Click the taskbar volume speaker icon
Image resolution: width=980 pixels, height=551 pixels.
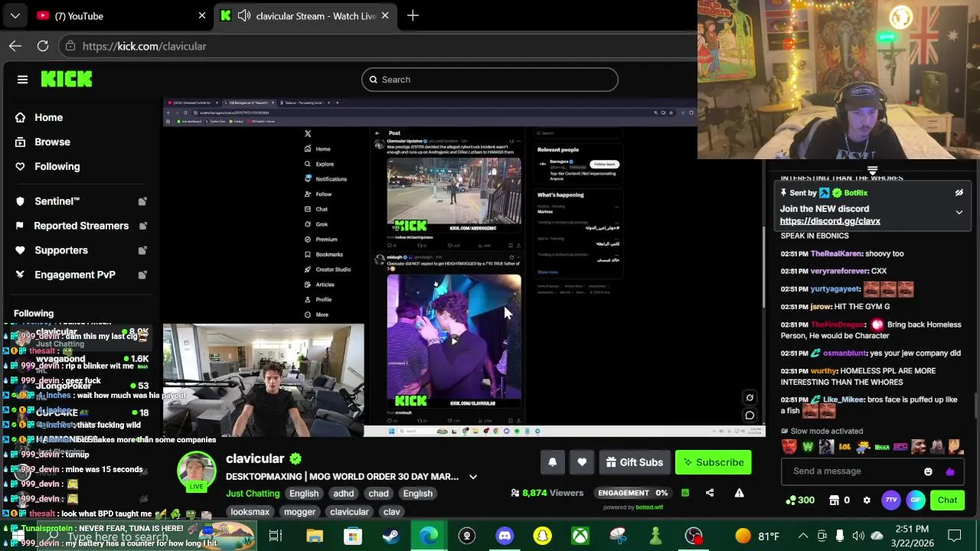[x=858, y=536]
